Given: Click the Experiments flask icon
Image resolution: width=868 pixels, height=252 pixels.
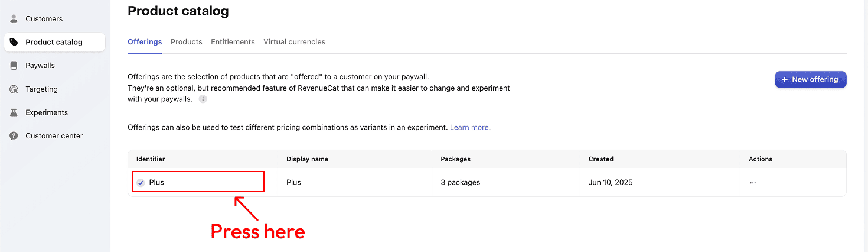Looking at the screenshot, I should click(14, 112).
